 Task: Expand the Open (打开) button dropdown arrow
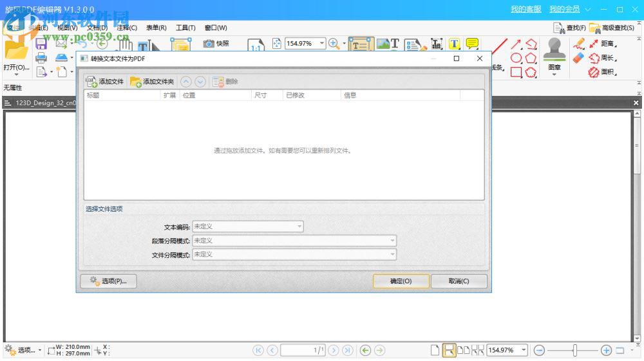tap(17, 75)
